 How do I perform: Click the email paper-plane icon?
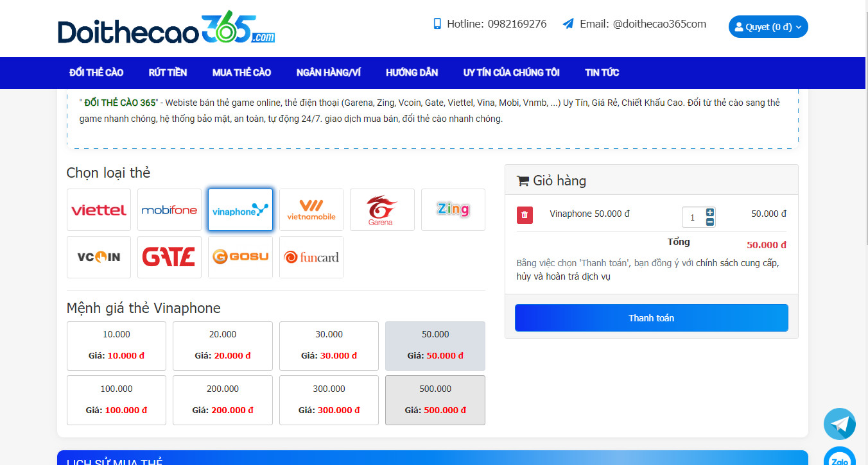tap(568, 24)
